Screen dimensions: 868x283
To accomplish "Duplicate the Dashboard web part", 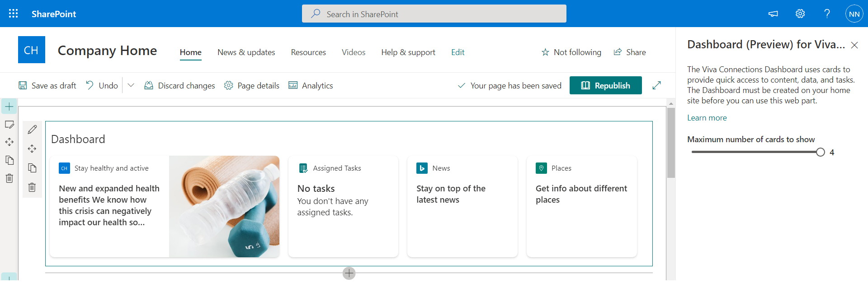I will (x=32, y=168).
